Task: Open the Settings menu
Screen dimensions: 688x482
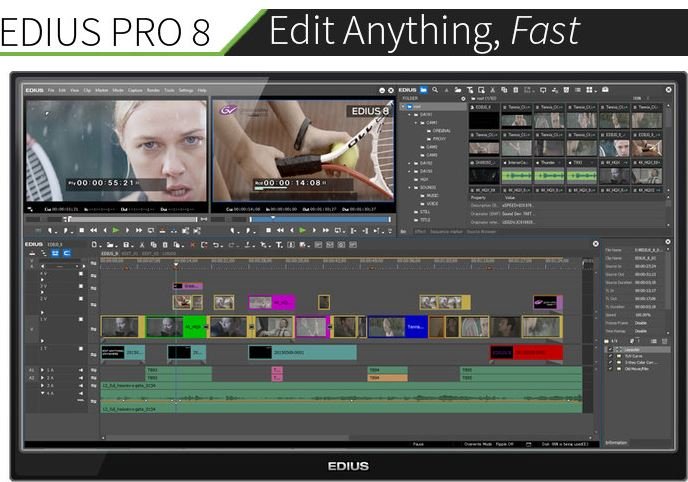Action: click(186, 90)
